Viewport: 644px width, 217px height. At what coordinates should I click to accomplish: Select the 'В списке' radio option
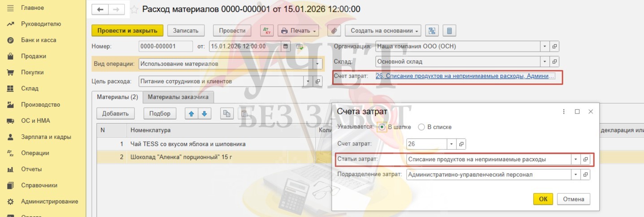click(421, 127)
